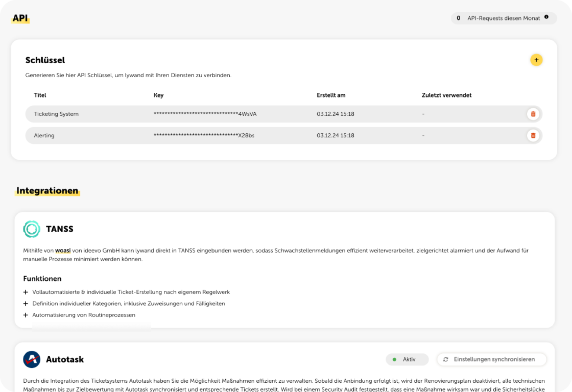Click the info icon beside API-Requests diesen Monat
This screenshot has width=572, height=392.
(x=546, y=17)
